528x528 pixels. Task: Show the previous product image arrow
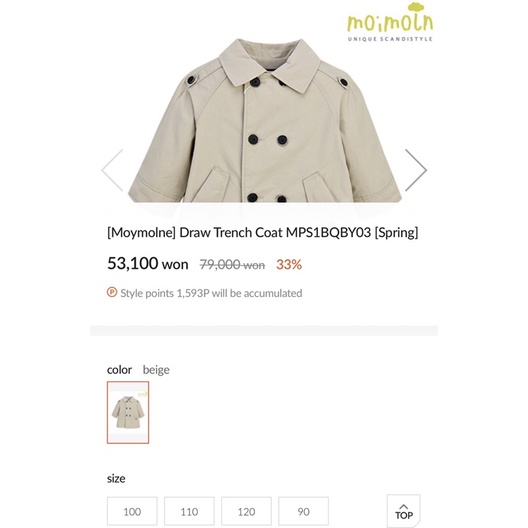[x=112, y=170]
